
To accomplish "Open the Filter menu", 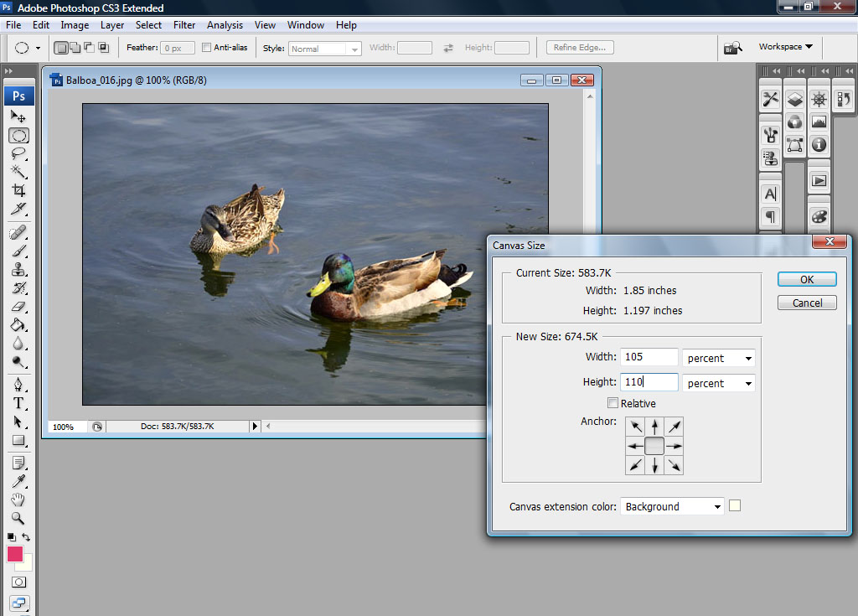I will [183, 25].
